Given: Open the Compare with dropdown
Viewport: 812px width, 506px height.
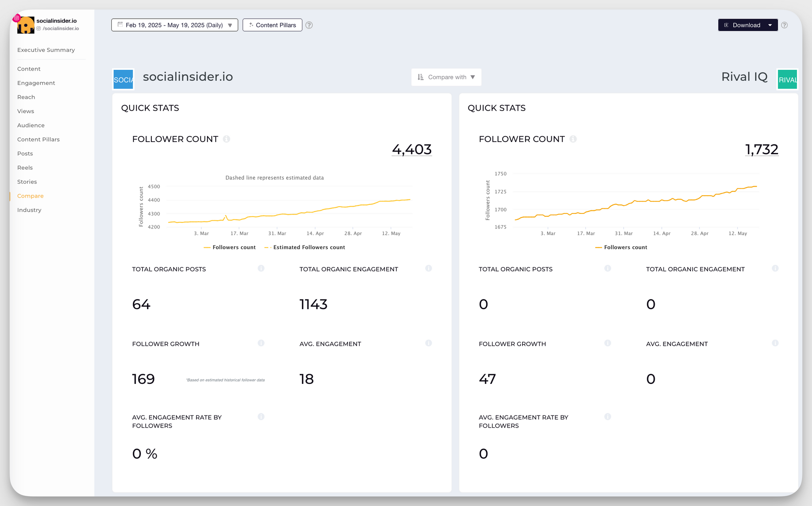Looking at the screenshot, I should click(446, 77).
